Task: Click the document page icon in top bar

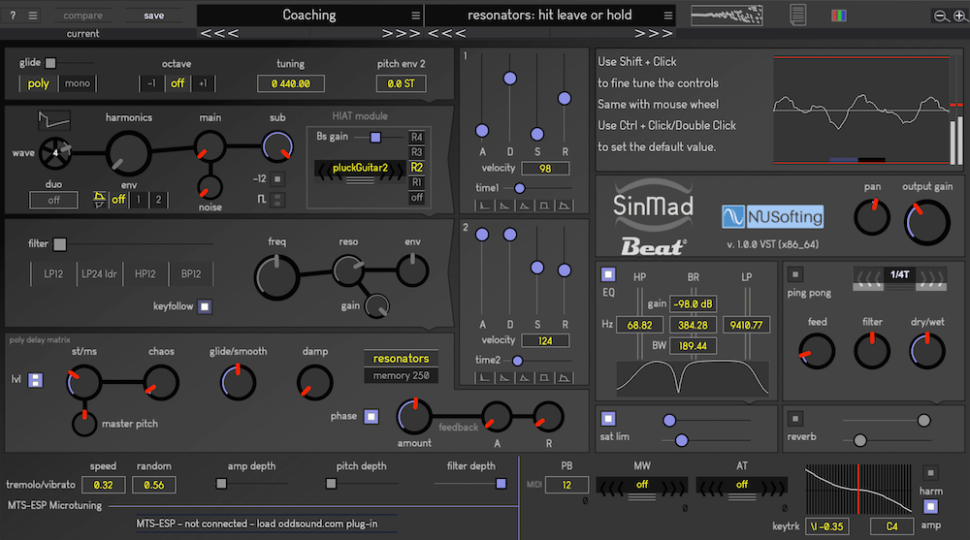Action: (797, 16)
